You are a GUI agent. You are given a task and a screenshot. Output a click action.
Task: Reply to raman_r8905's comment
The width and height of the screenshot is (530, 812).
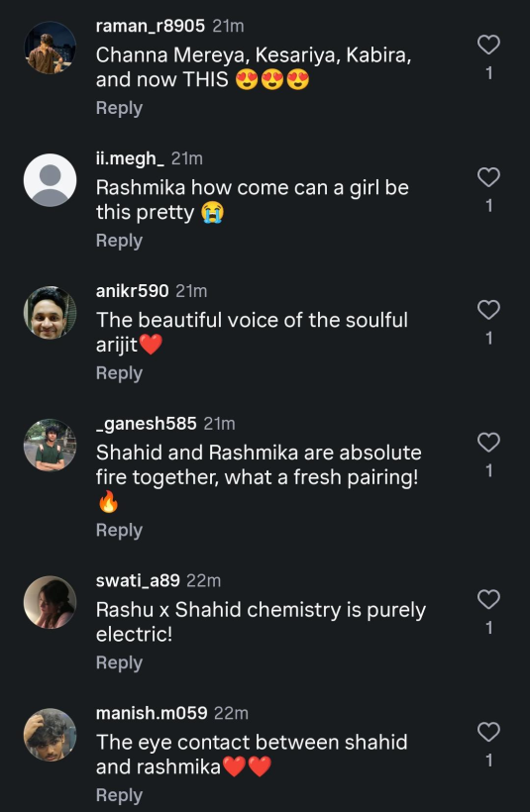pos(119,108)
